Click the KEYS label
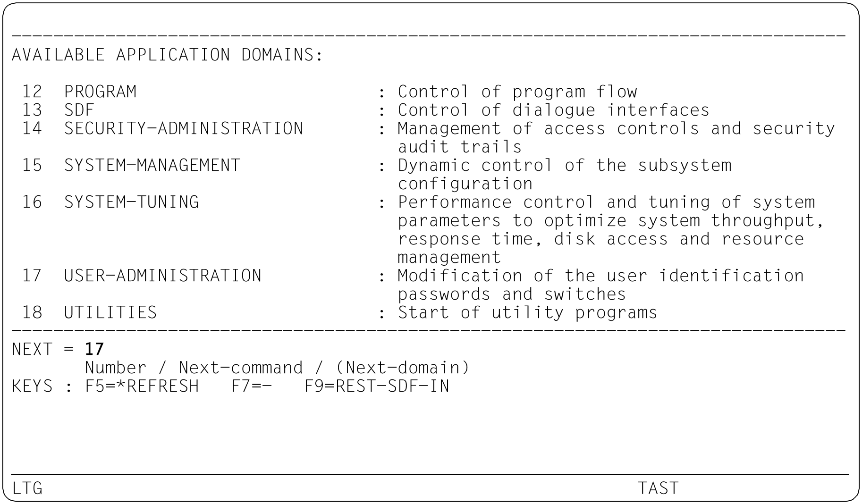 pos(32,386)
